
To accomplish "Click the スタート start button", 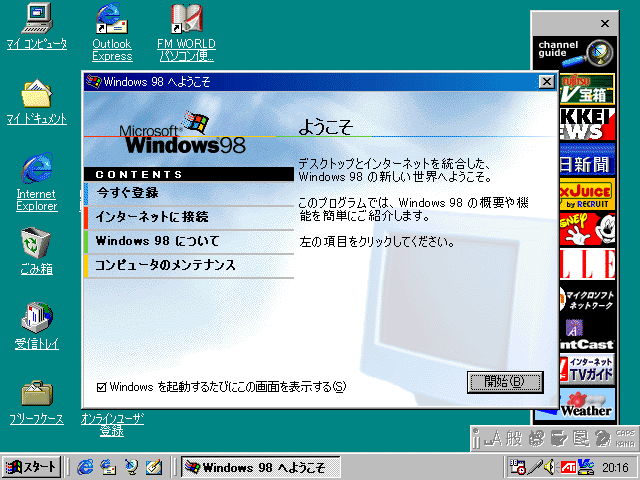I will pos(31,467).
